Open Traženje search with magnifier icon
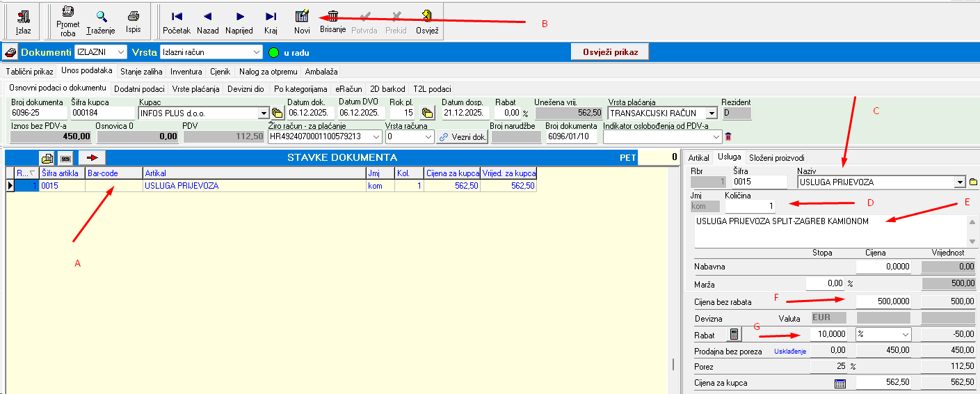Viewport: 980px width, 394px height. tap(101, 17)
